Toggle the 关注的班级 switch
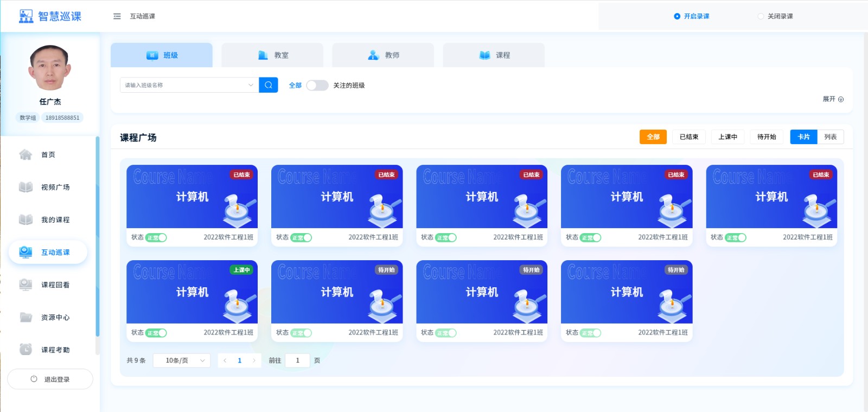868x412 pixels. tap(317, 85)
